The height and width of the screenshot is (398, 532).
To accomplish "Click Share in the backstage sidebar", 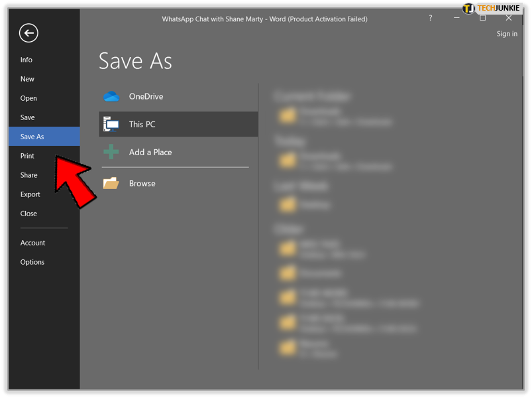I will [x=28, y=175].
